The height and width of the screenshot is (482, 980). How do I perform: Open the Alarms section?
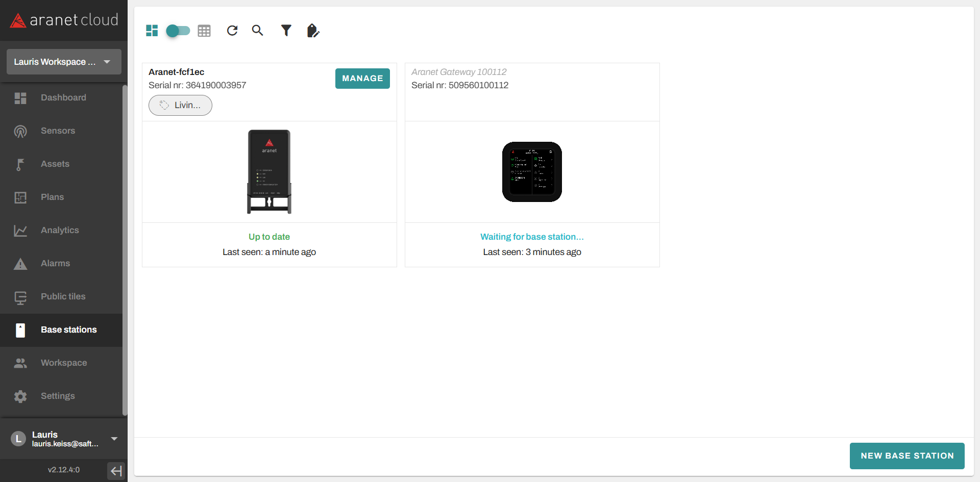pos(55,263)
